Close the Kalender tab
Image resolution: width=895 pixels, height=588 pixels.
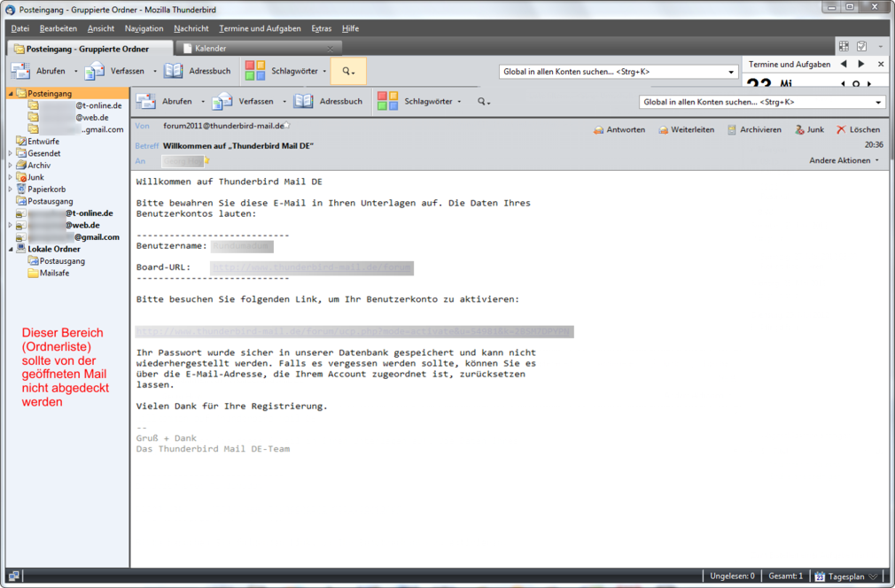tap(331, 50)
